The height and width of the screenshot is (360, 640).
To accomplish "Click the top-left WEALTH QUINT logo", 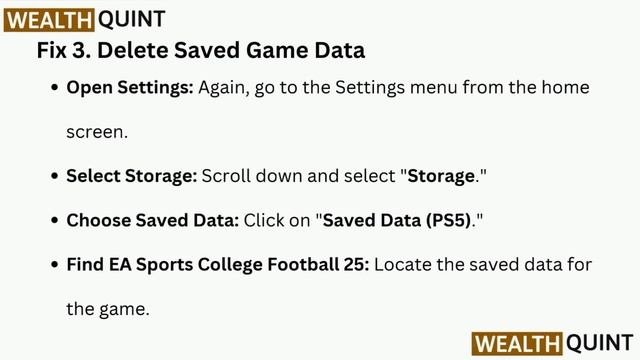I will [84, 20].
